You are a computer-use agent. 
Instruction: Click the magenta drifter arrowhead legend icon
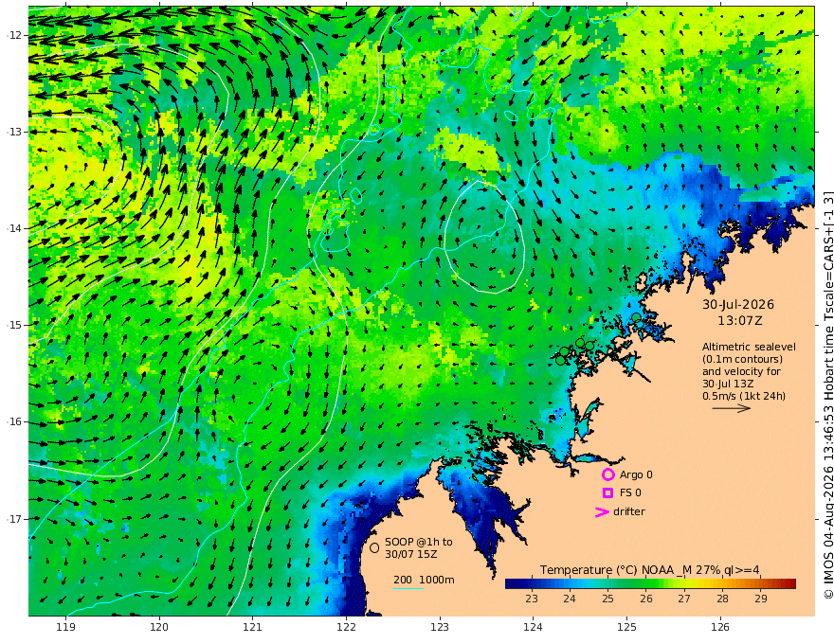pyautogui.click(x=602, y=511)
